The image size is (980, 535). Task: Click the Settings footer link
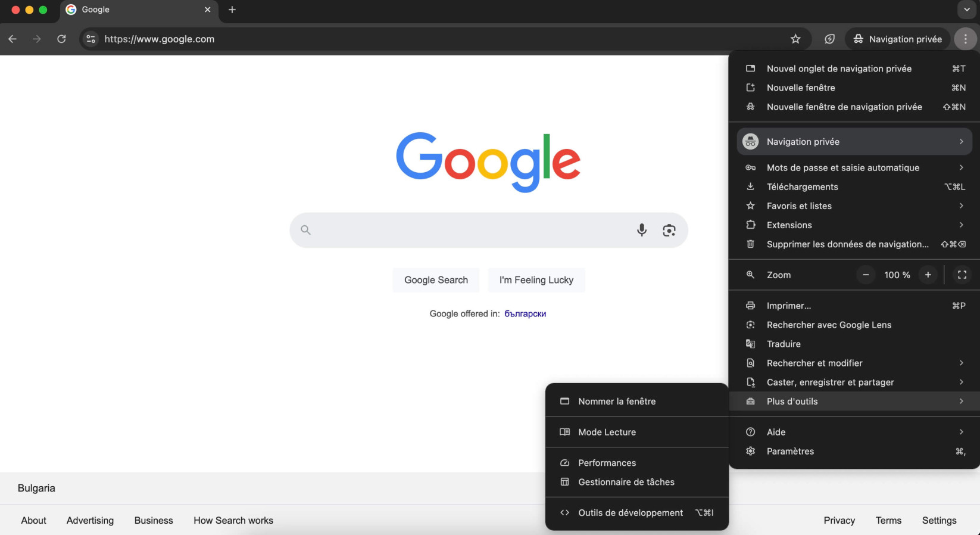click(x=939, y=520)
